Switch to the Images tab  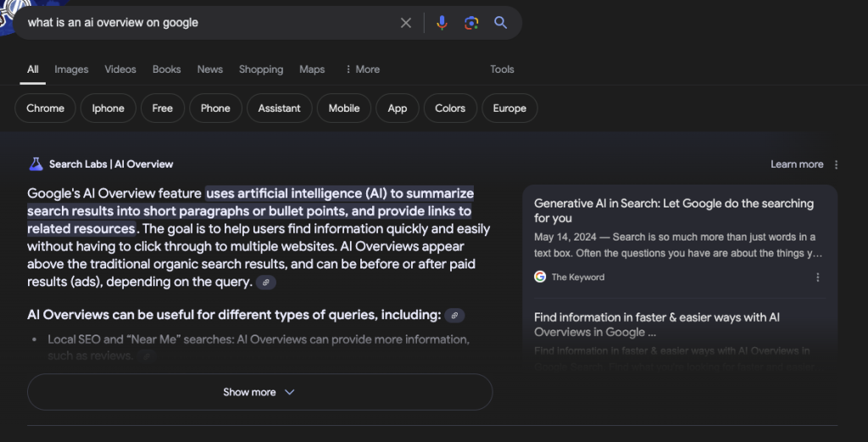[71, 69]
